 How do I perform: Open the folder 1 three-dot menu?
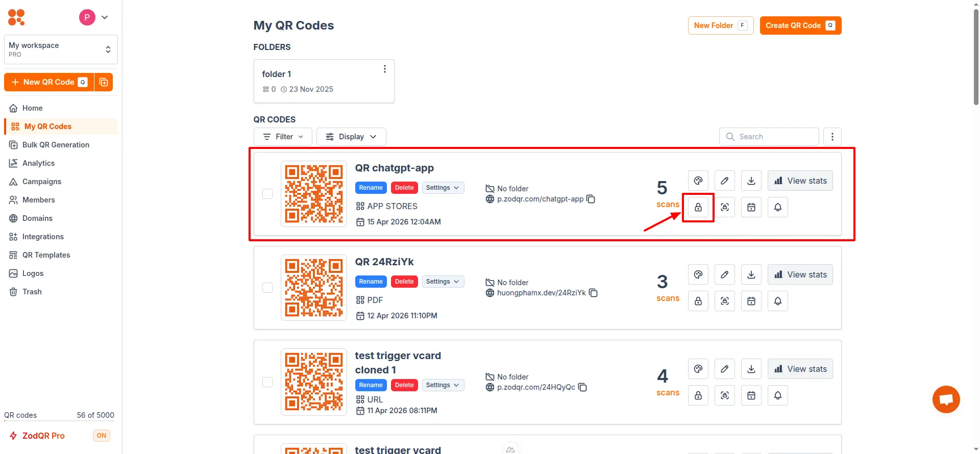tap(385, 69)
